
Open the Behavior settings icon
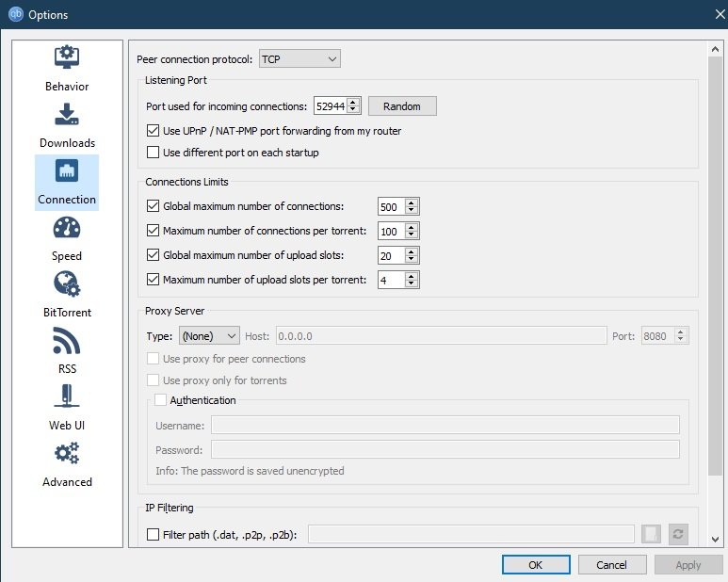67,57
